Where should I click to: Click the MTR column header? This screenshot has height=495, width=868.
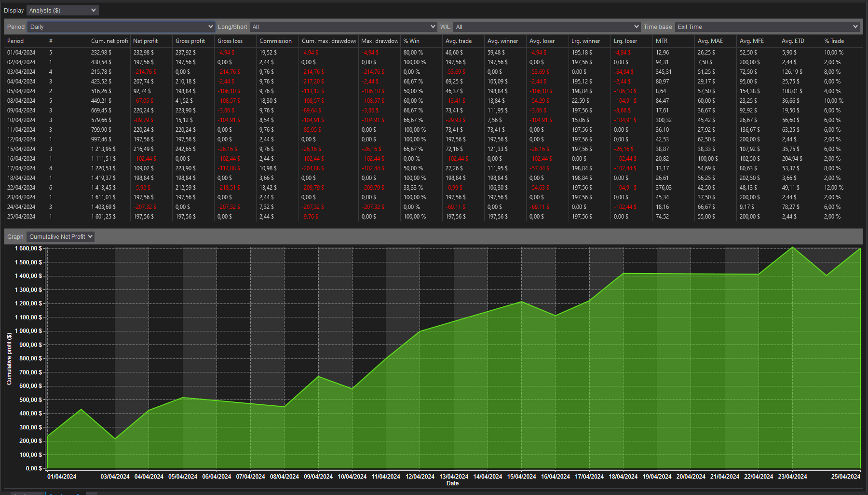(x=673, y=41)
